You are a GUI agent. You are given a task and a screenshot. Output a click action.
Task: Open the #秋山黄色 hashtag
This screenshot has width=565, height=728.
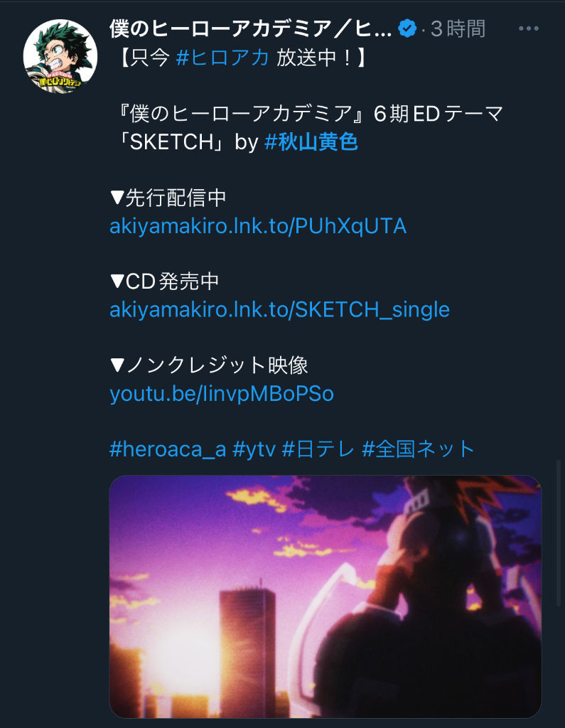(x=311, y=141)
